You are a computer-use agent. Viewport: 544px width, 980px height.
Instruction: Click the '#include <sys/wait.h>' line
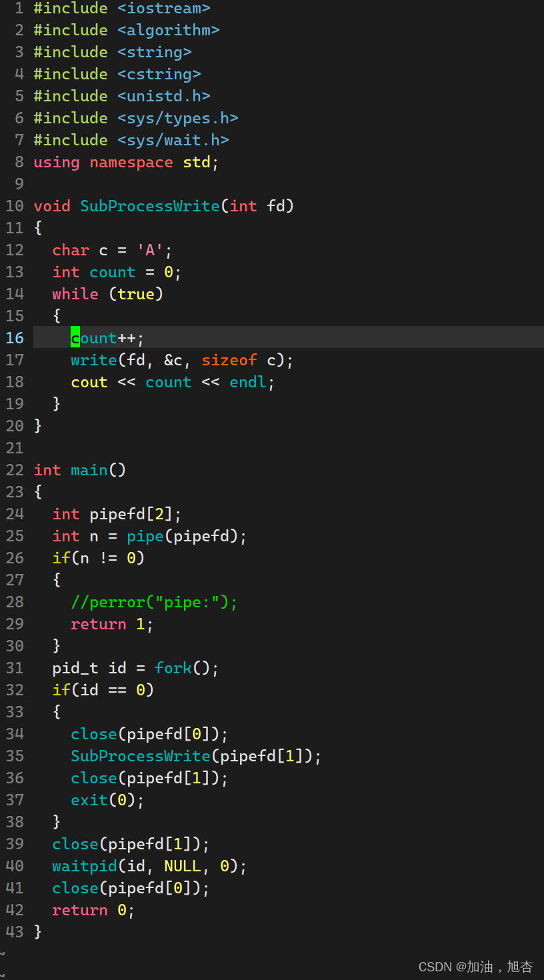[x=131, y=141]
